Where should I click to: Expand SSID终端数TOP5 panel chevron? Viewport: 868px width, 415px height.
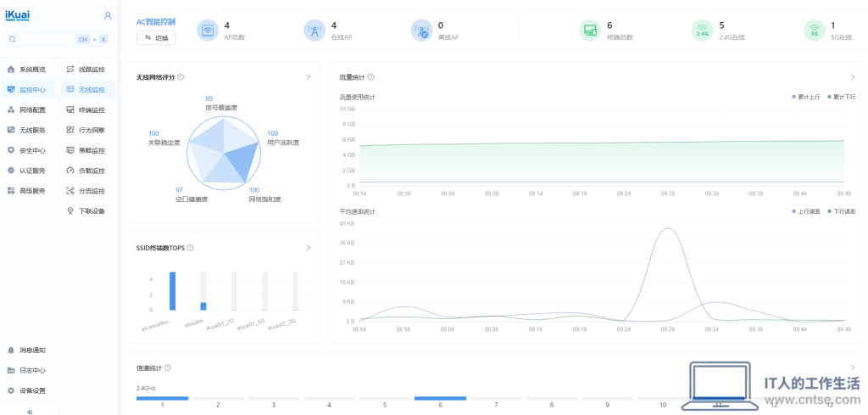[x=309, y=248]
